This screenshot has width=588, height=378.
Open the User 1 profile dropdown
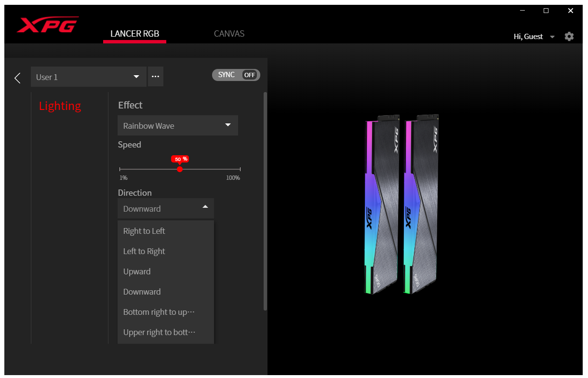coord(89,77)
